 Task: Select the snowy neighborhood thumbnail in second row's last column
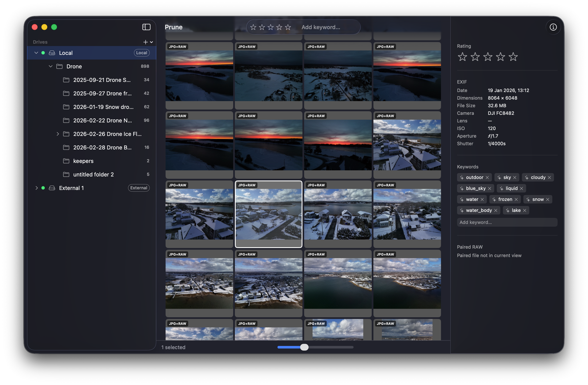407,145
